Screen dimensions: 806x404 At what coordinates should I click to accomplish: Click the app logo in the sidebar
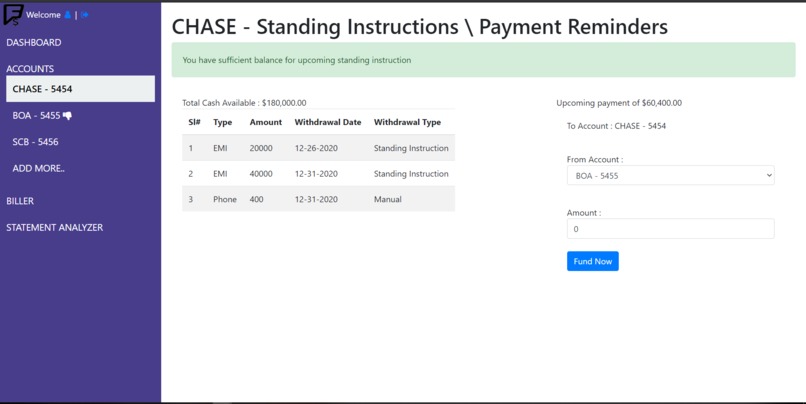[x=13, y=14]
